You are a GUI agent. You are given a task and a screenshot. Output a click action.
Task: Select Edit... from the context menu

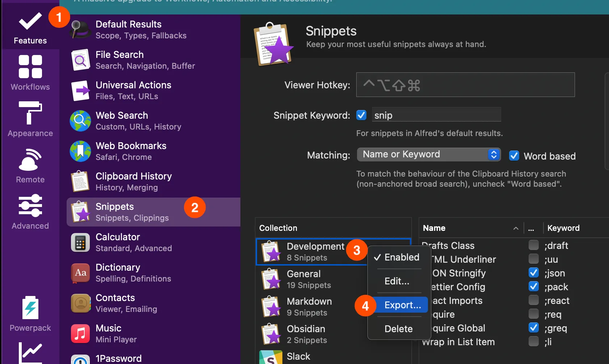point(397,281)
